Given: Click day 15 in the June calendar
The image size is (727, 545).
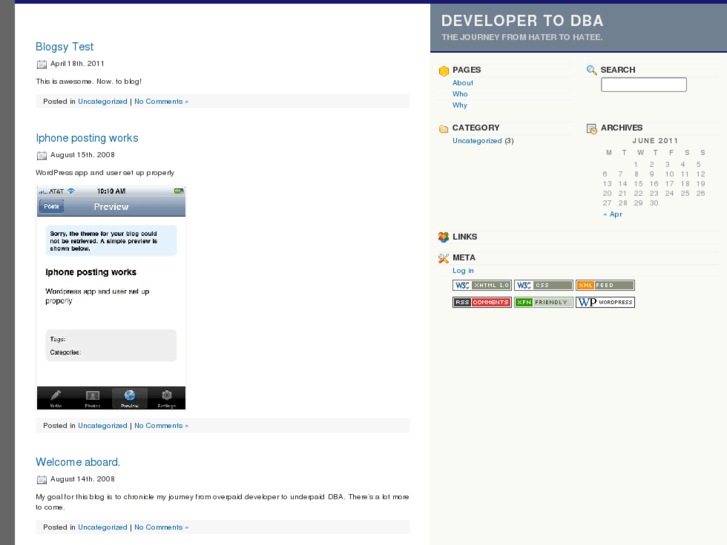Looking at the screenshot, I should point(638,184).
